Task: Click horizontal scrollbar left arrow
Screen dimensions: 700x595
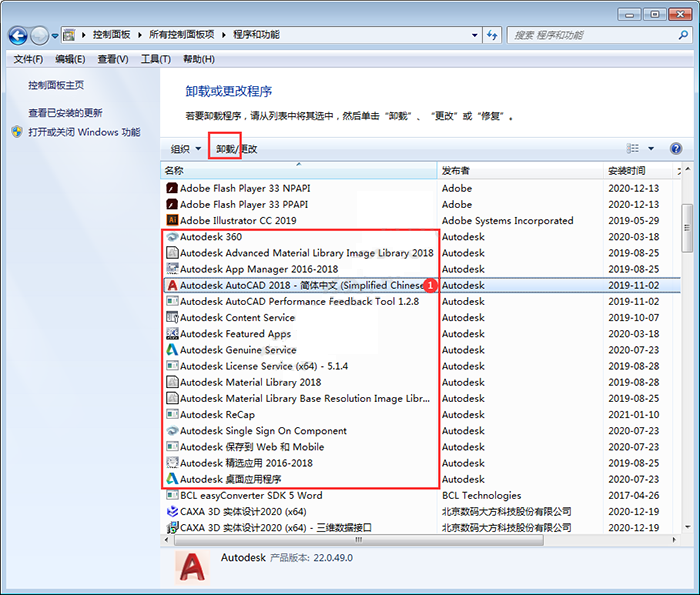Action: click(x=167, y=540)
